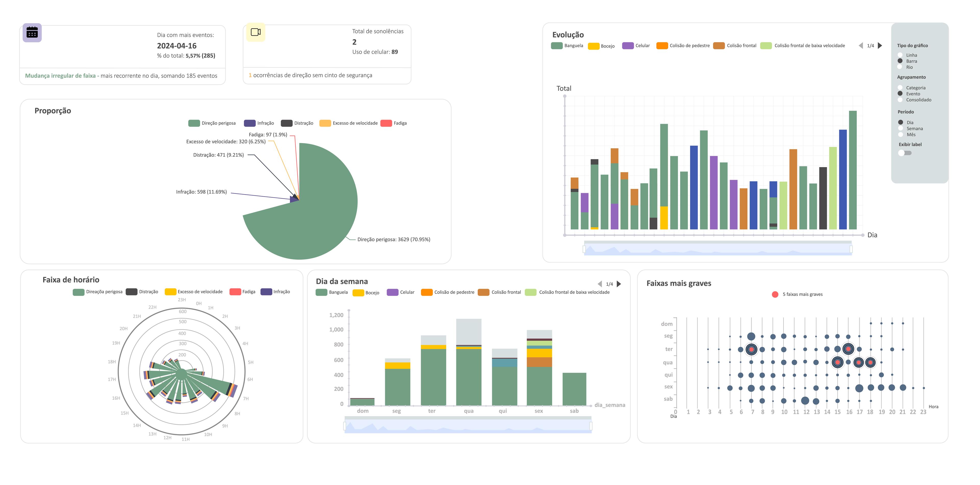980x485 pixels.
Task: Toggle Fadiga legend swatch in Proporção chart
Action: [x=386, y=123]
